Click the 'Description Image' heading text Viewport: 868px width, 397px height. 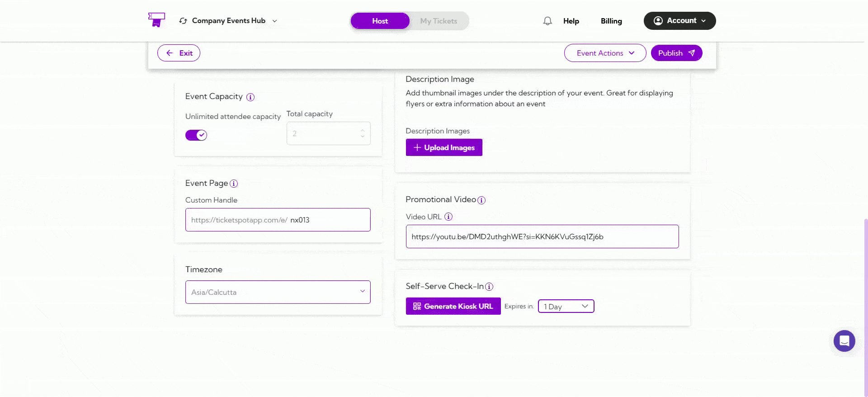440,79
